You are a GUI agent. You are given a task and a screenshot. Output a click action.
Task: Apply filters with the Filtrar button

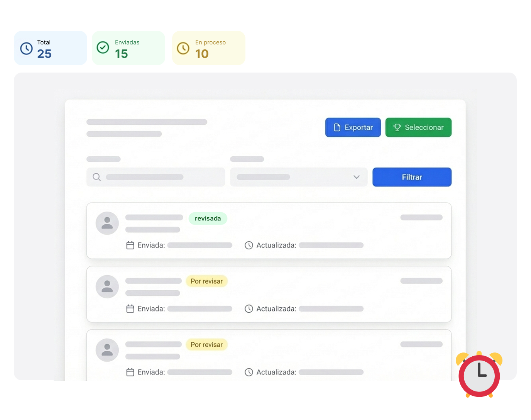click(x=412, y=177)
